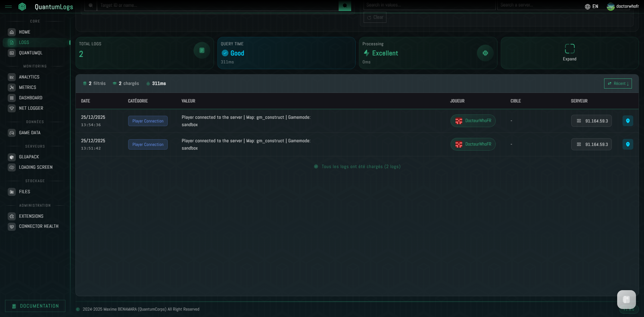Screen dimensions: 644x317
Task: Click the Query Time Good card
Action: point(286,53)
